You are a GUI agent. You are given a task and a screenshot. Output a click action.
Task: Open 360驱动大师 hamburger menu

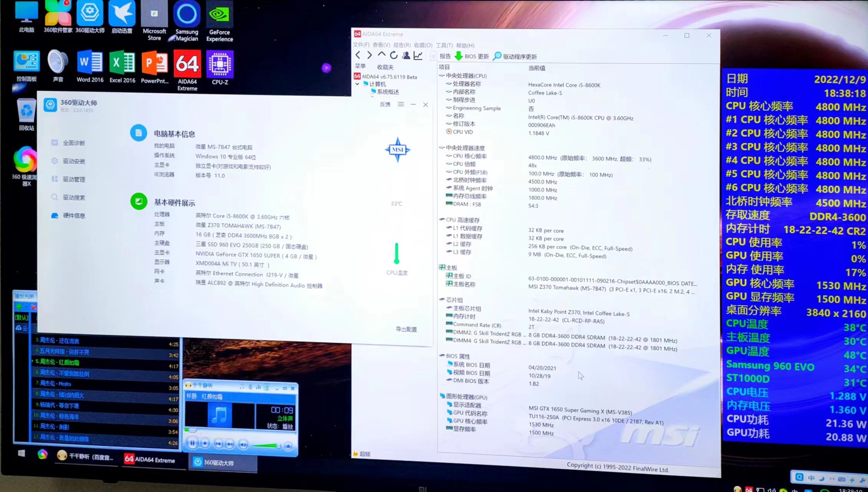click(401, 104)
